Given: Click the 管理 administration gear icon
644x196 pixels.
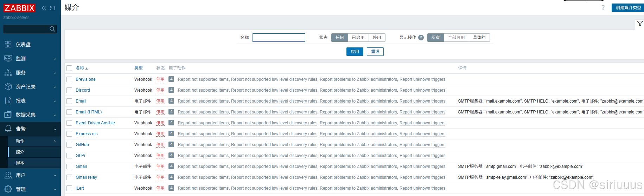Looking at the screenshot, I should coord(8,189).
